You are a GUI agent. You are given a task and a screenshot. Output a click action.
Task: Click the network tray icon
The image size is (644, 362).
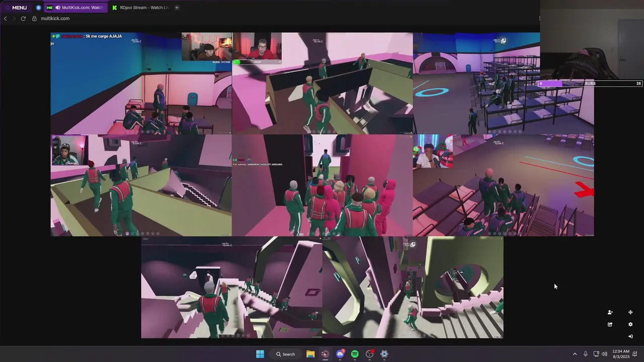point(596,354)
